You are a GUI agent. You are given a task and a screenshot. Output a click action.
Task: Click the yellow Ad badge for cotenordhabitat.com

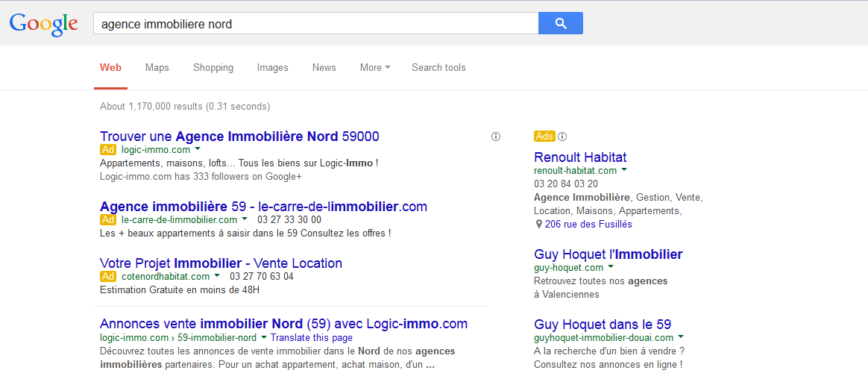108,277
